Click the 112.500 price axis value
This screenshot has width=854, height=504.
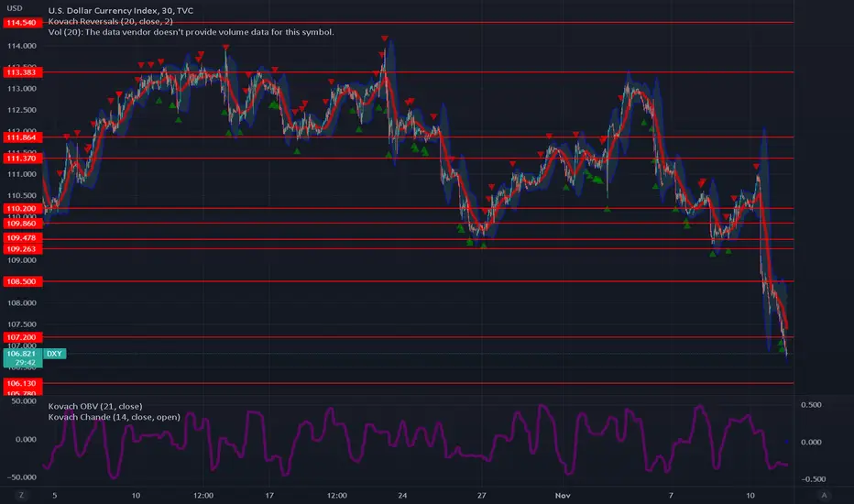tap(22, 110)
